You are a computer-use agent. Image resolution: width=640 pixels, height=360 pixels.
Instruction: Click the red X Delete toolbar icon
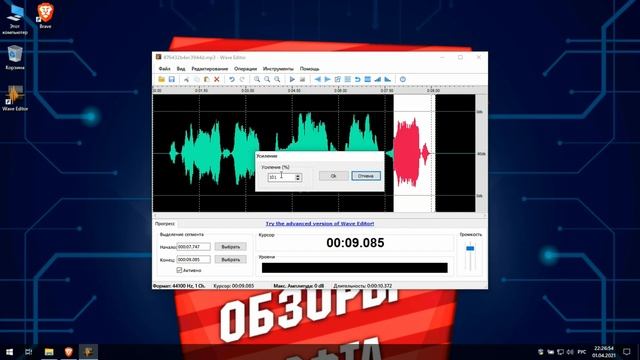(x=217, y=79)
